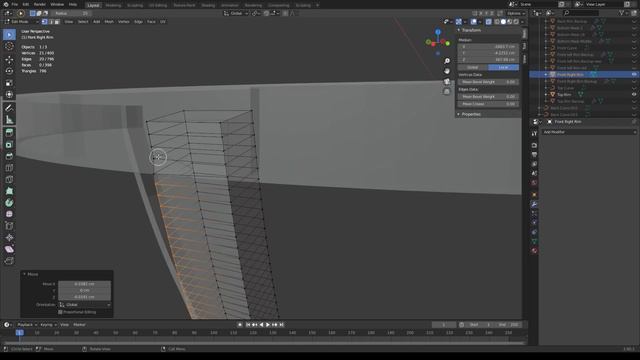Open the Options dropdown
Image resolution: width=640 pixels, height=360 pixels.
click(516, 13)
